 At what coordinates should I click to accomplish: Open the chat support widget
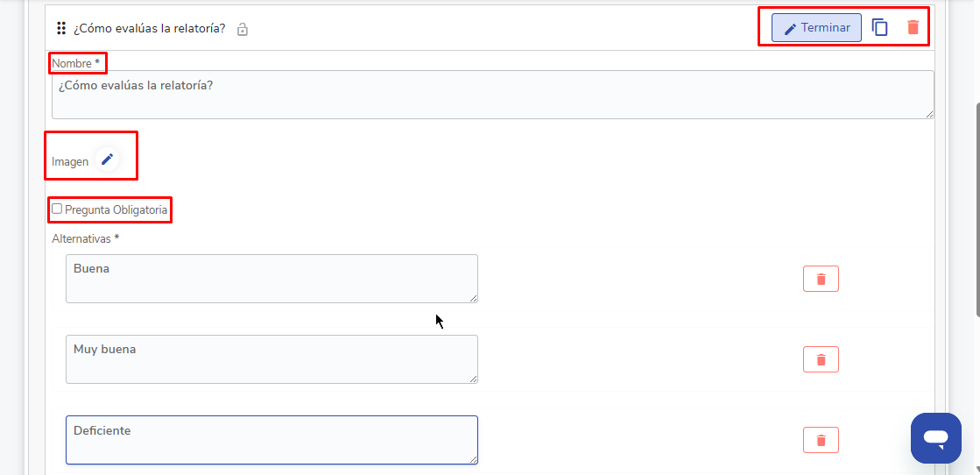point(935,437)
